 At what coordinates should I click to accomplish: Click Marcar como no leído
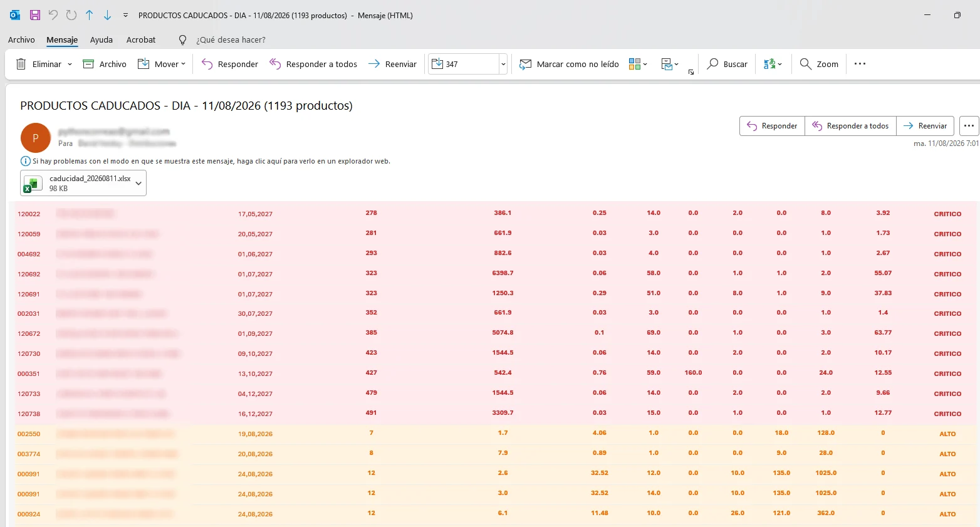click(569, 64)
